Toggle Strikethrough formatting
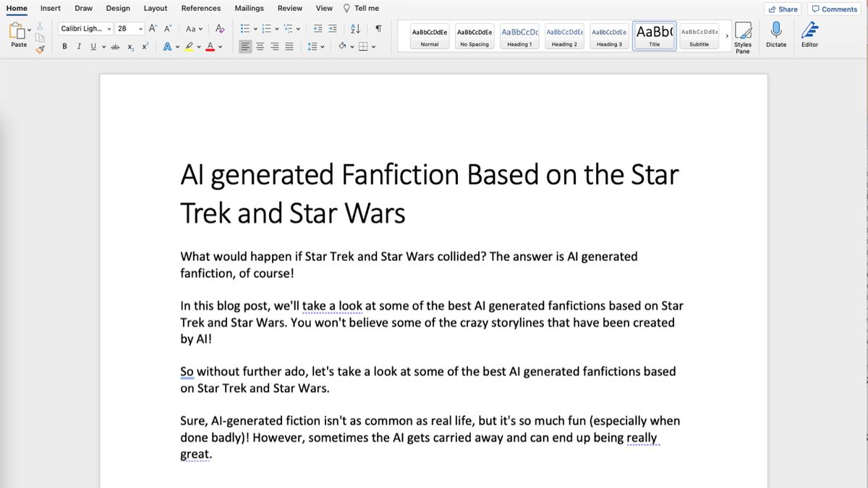The height and width of the screenshot is (488, 868). pos(116,46)
